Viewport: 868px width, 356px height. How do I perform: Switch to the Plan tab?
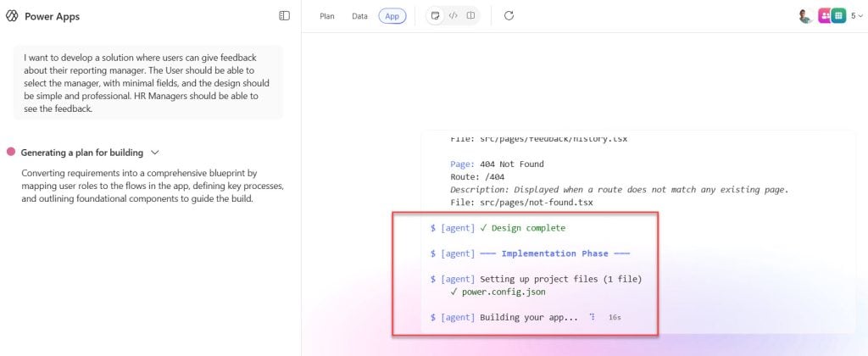coord(327,16)
